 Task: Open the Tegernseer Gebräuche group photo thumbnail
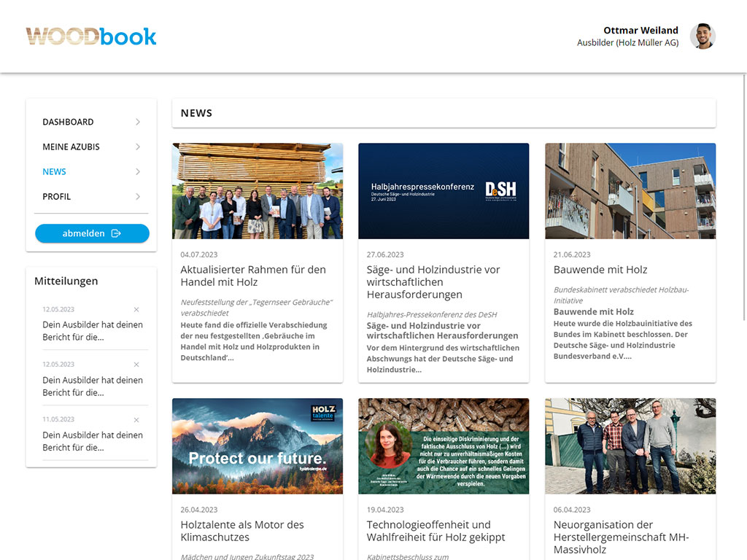258,191
